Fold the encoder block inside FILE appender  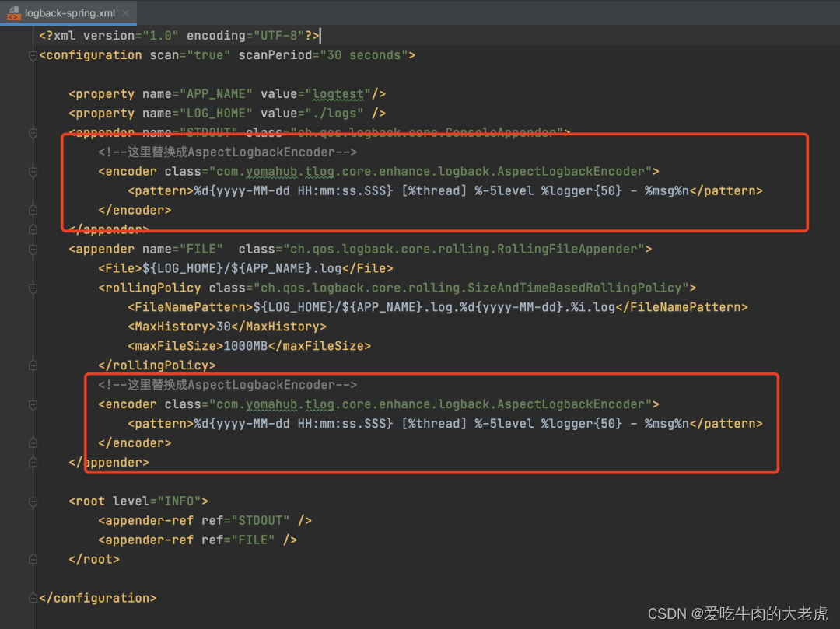coord(33,405)
